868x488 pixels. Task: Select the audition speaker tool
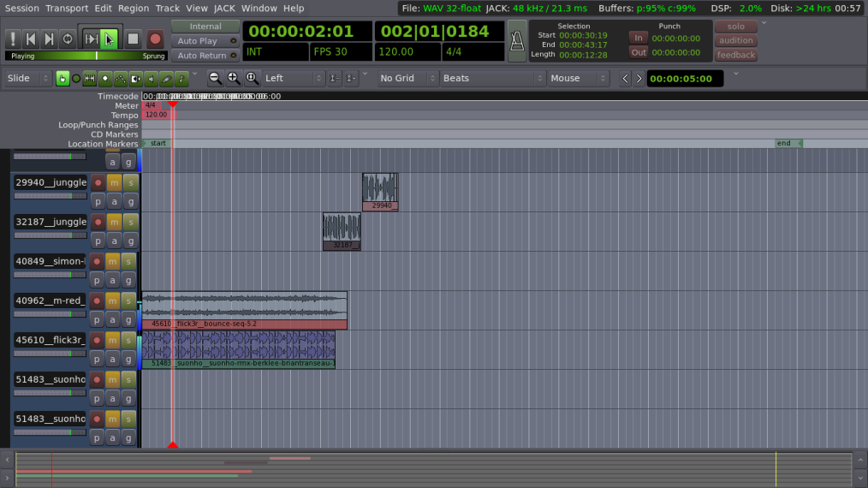coord(151,79)
